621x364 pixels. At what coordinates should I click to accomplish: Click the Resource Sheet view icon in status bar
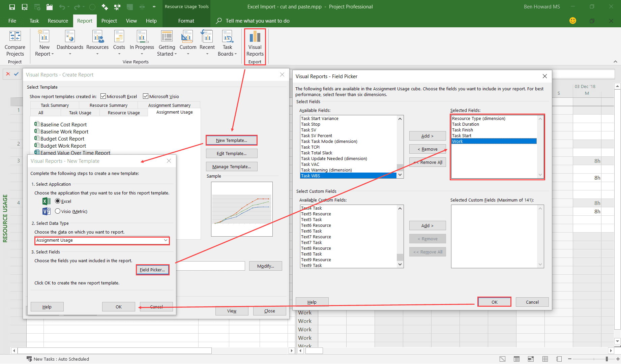pyautogui.click(x=545, y=359)
